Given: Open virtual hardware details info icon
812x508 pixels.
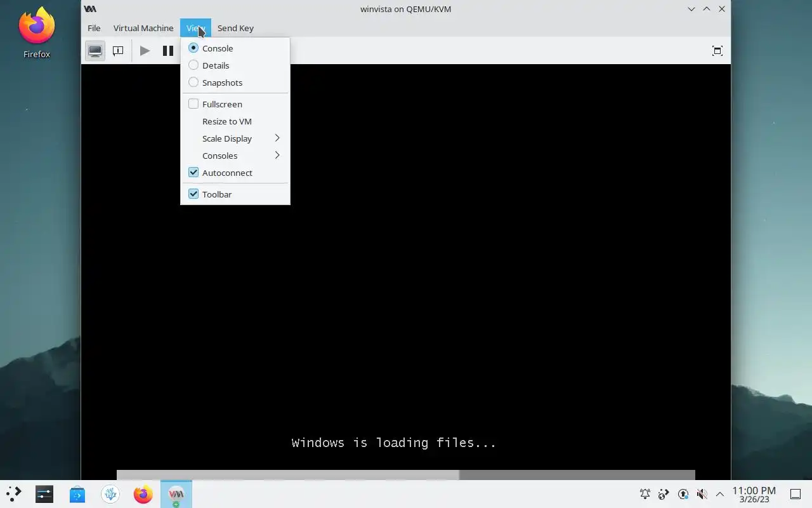Looking at the screenshot, I should tap(118, 51).
